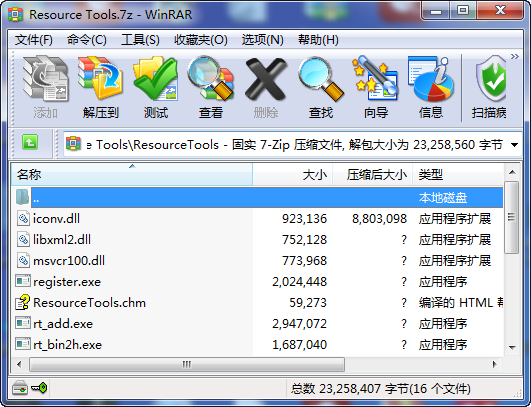The image size is (531, 407).
Task: Open the Find (查找) magnifier tool
Action: [321, 79]
